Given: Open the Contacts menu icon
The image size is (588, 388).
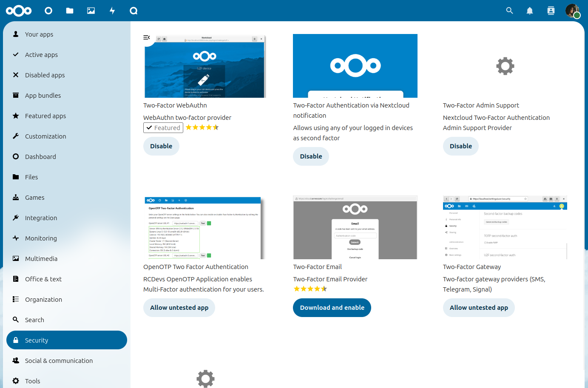Looking at the screenshot, I should (551, 11).
